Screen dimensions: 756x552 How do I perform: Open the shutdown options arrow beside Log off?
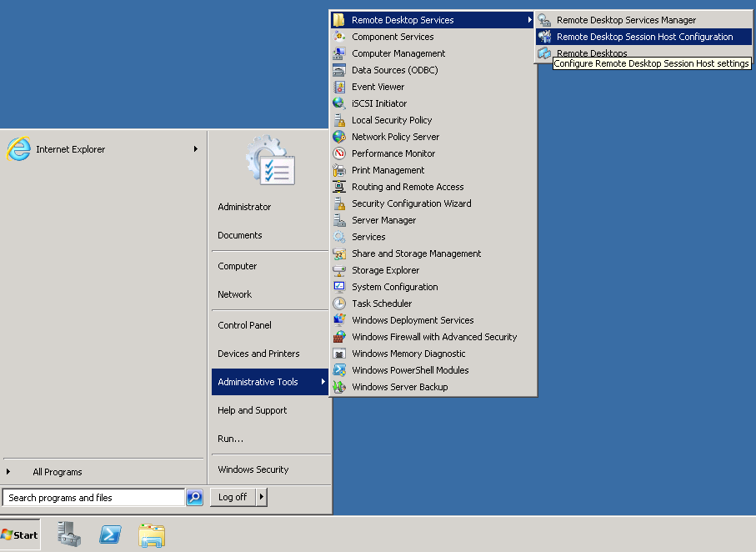[262, 497]
